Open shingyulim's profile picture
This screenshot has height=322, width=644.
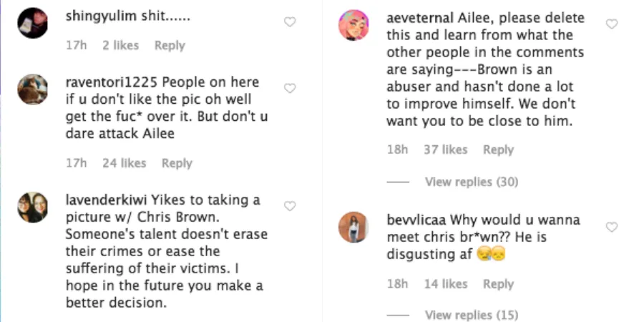coord(32,24)
